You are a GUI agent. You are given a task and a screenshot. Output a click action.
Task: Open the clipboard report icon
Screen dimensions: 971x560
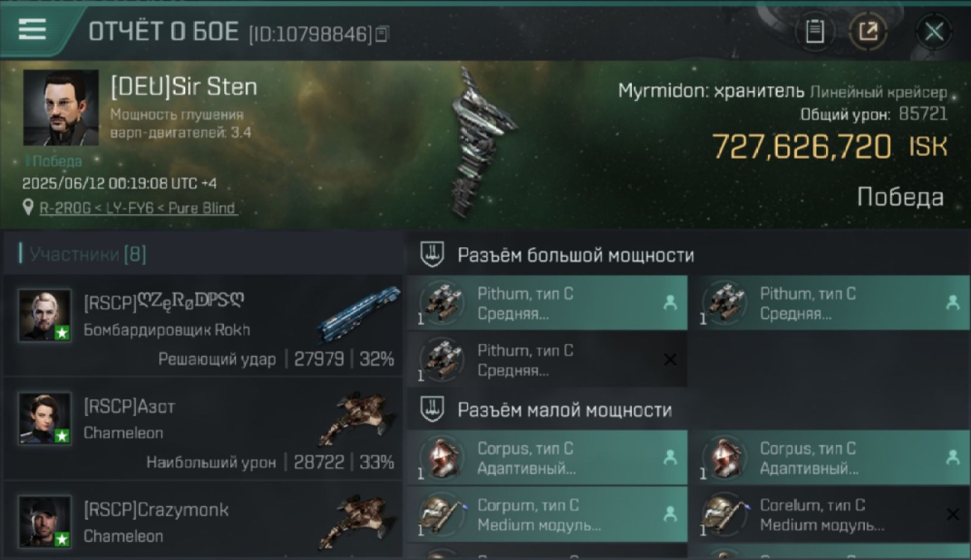click(x=815, y=32)
